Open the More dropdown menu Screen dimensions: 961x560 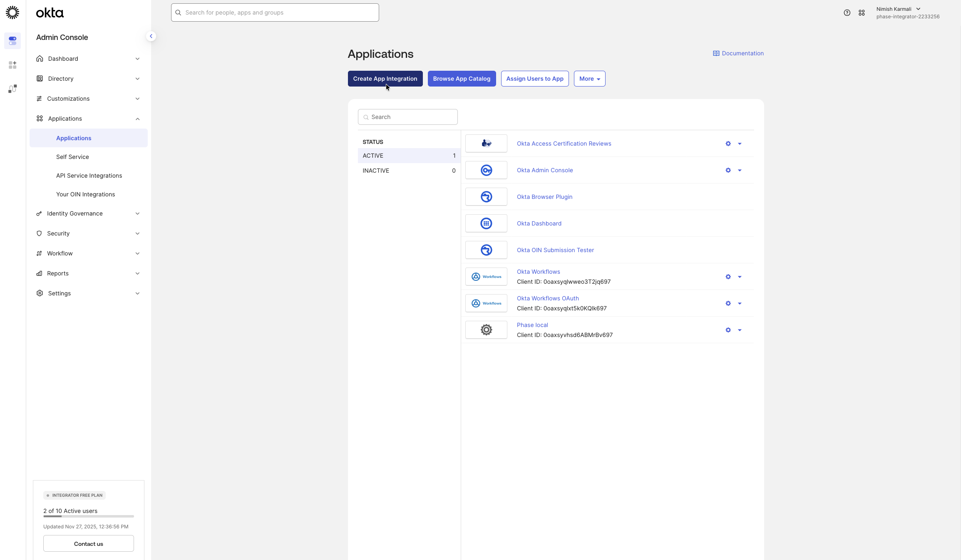point(589,79)
